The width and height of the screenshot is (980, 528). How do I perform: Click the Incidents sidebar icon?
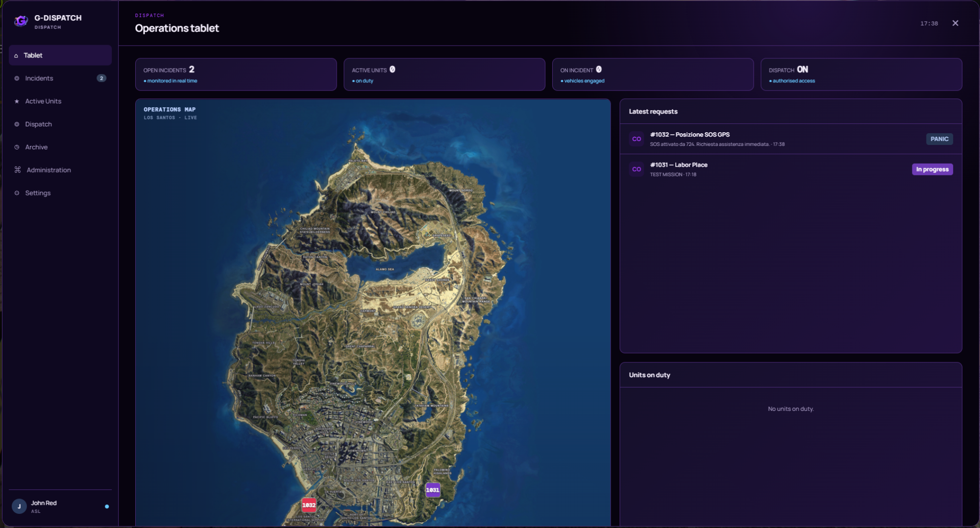tap(17, 78)
